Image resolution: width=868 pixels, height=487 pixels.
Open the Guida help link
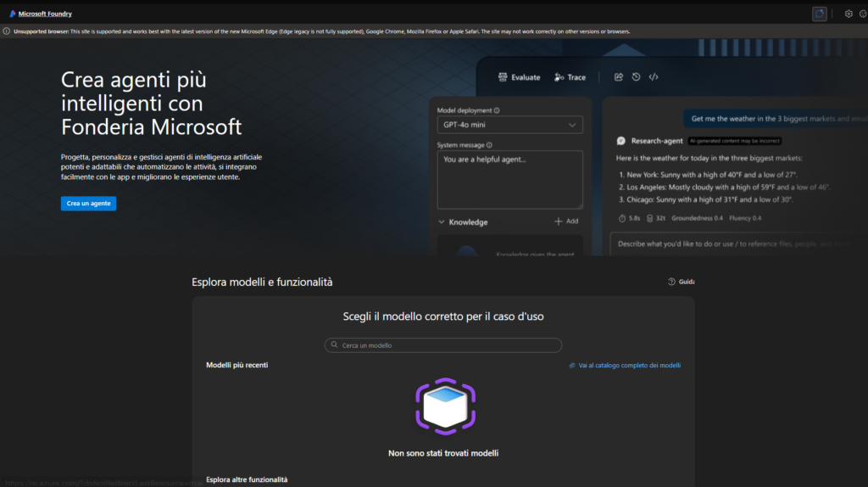687,282
